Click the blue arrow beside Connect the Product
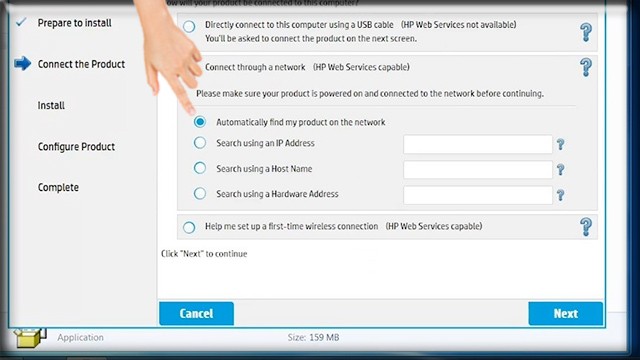The width and height of the screenshot is (640, 360). (x=22, y=63)
